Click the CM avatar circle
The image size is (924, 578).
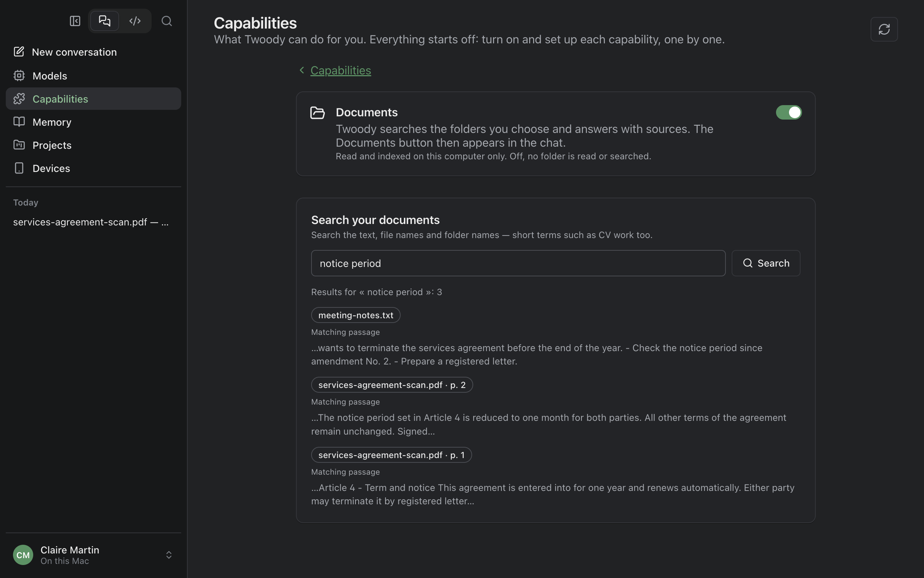point(23,555)
